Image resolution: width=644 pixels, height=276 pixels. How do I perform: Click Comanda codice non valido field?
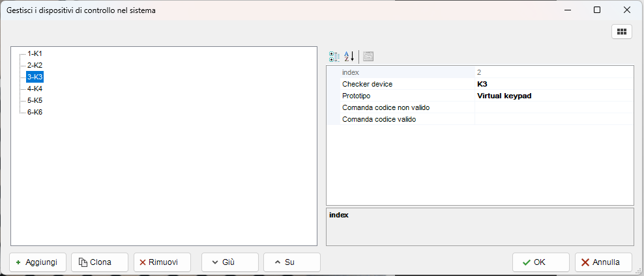[553, 107]
